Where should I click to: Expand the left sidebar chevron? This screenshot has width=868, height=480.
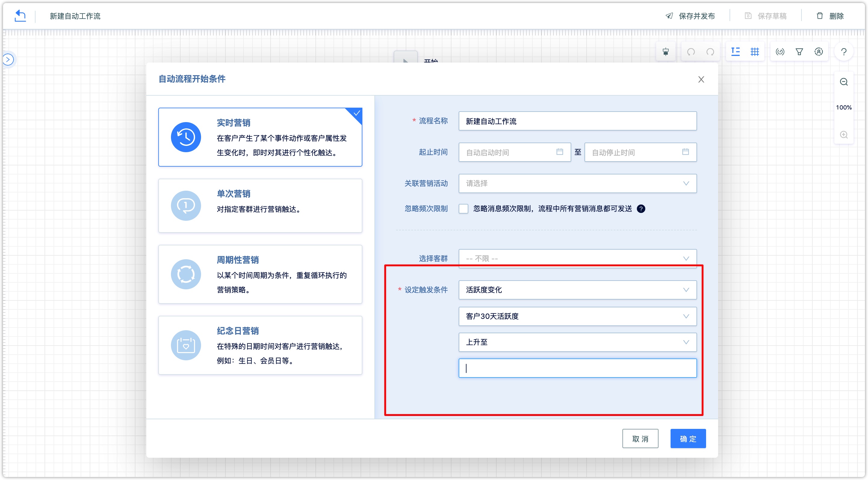point(8,60)
